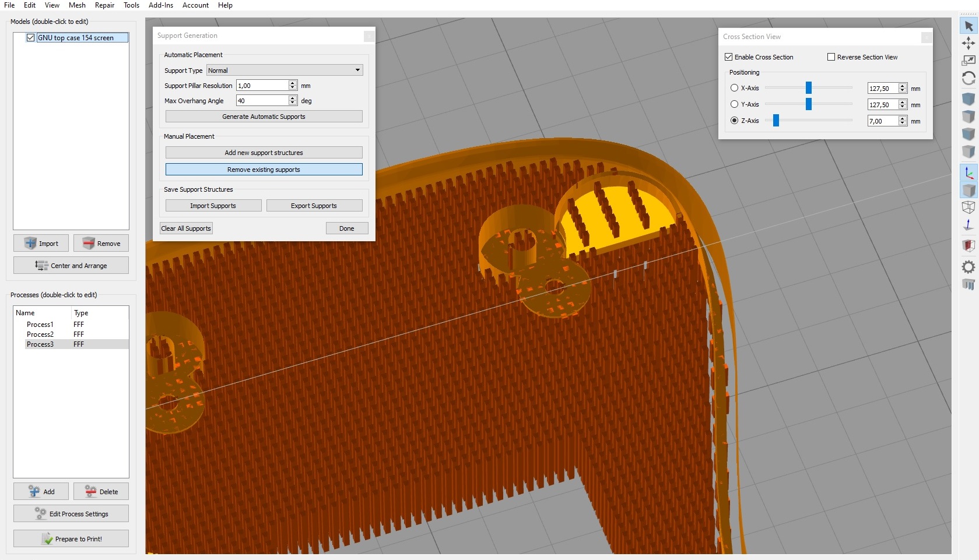The width and height of the screenshot is (979, 560).
Task: Click Add process button
Action: click(41, 492)
